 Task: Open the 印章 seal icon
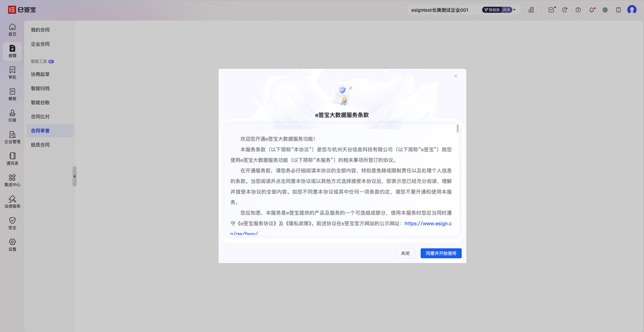tap(12, 116)
